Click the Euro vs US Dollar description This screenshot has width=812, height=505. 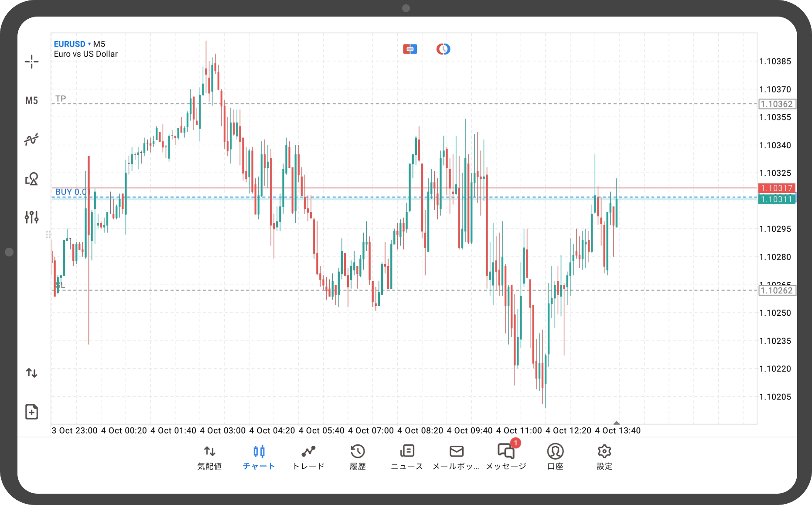point(86,54)
